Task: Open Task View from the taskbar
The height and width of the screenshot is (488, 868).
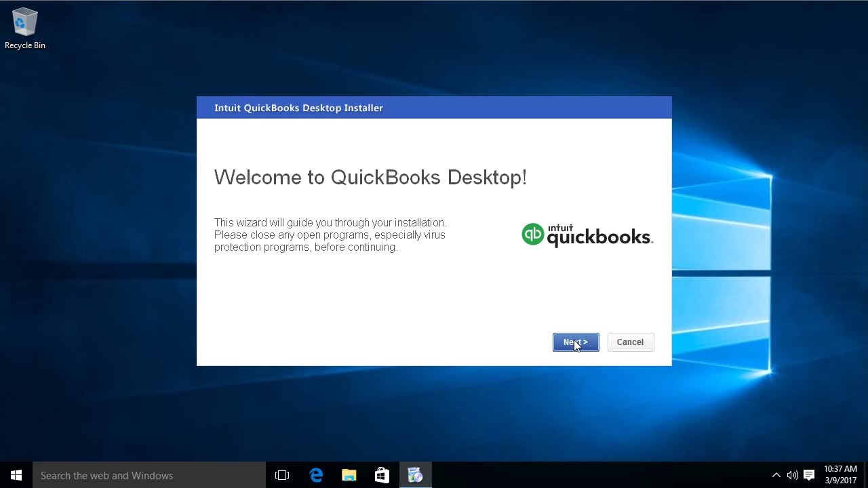Action: (282, 475)
